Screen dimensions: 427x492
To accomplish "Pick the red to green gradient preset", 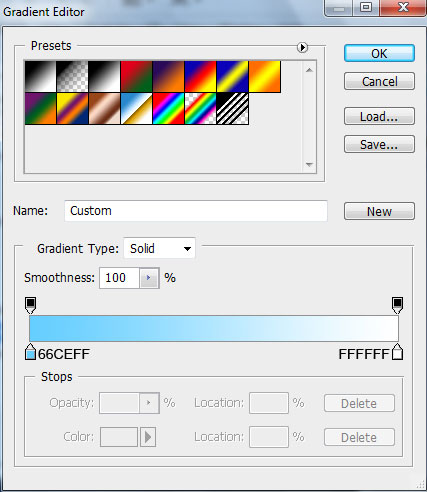I will [136, 76].
